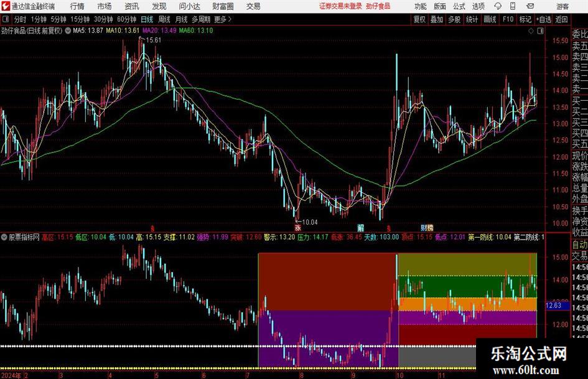Switch to the 分时 period tab

point(21,19)
